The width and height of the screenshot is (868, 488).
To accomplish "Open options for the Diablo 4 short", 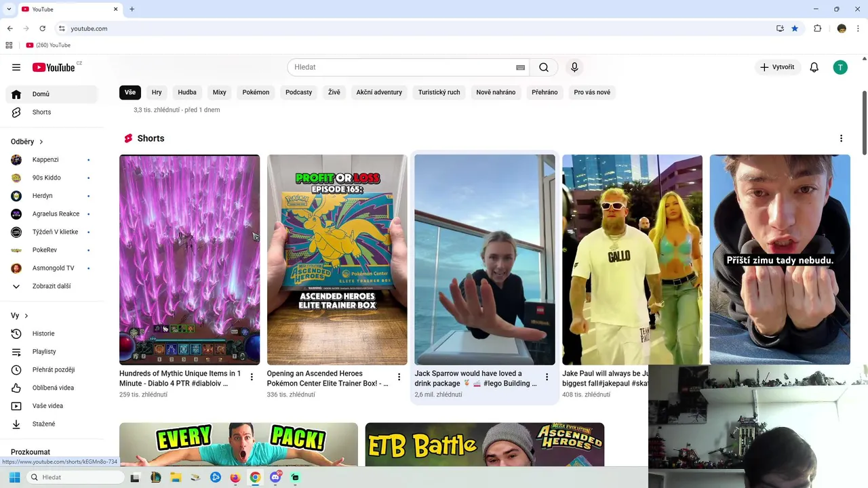I will tap(252, 377).
